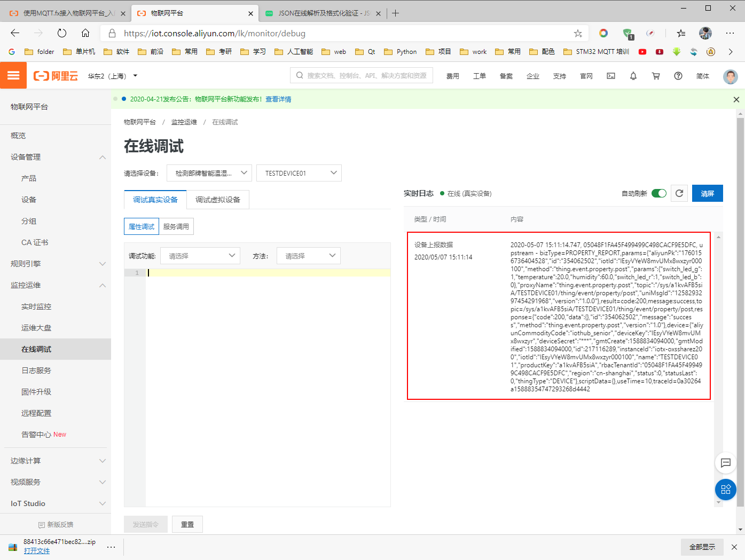745x560 pixels.
Task: Click the 新版反馈 feedback link
Action: point(56,525)
